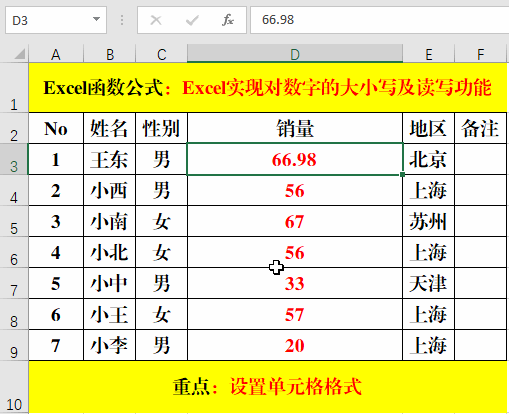Click the title cell with Excel函数公式

click(x=268, y=88)
